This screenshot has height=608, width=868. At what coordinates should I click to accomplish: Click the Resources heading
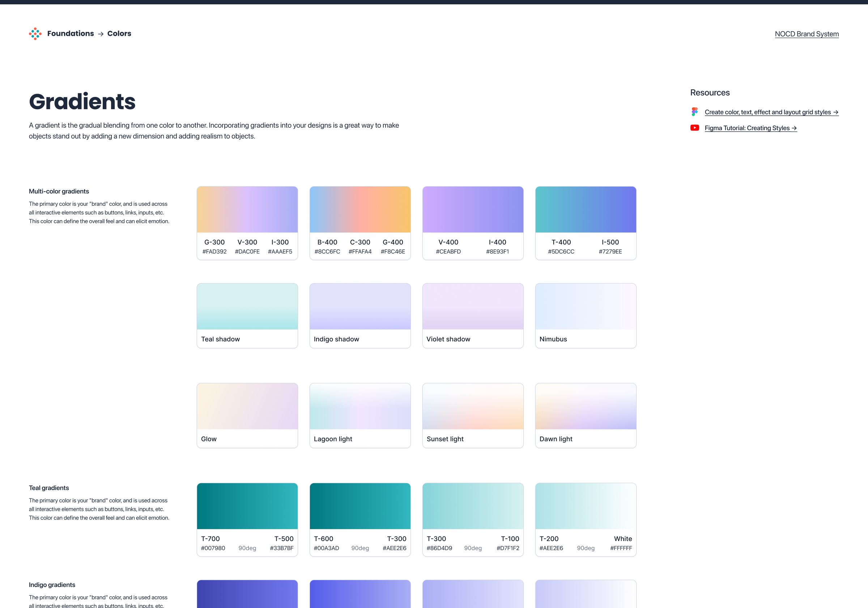pos(710,93)
